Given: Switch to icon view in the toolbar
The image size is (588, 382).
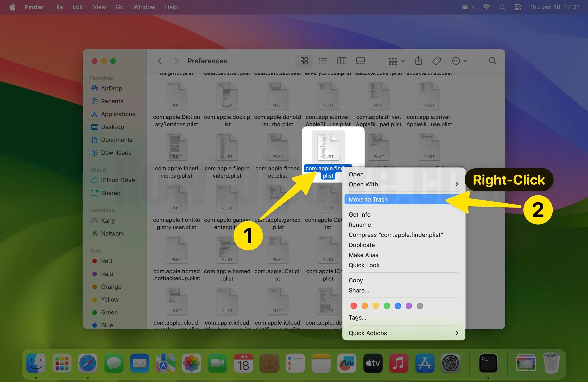Looking at the screenshot, I should click(304, 61).
